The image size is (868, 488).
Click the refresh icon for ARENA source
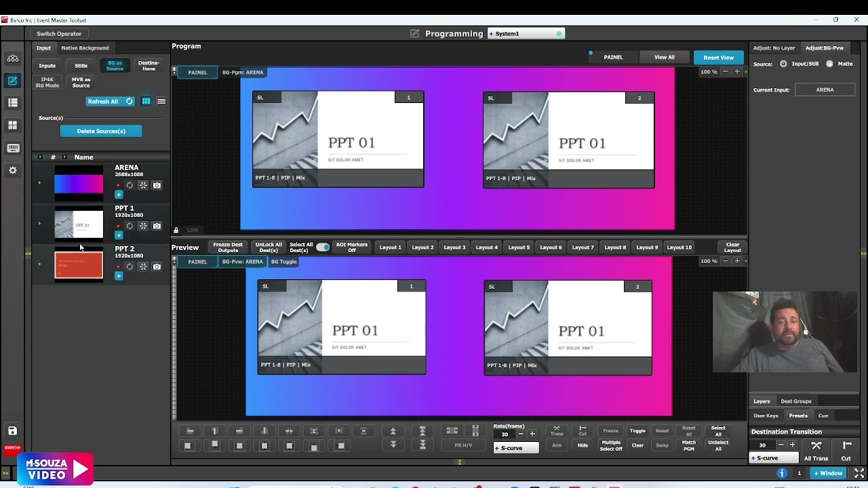130,185
